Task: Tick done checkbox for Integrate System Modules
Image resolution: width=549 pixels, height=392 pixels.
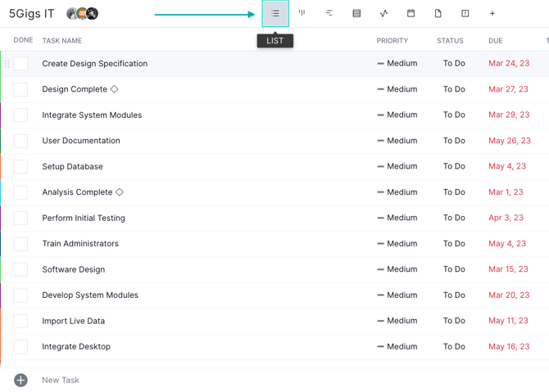Action: click(20, 115)
